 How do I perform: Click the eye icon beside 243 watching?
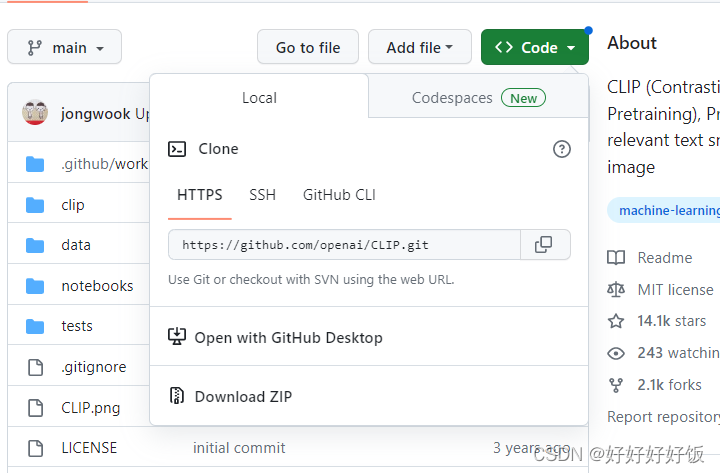[616, 353]
